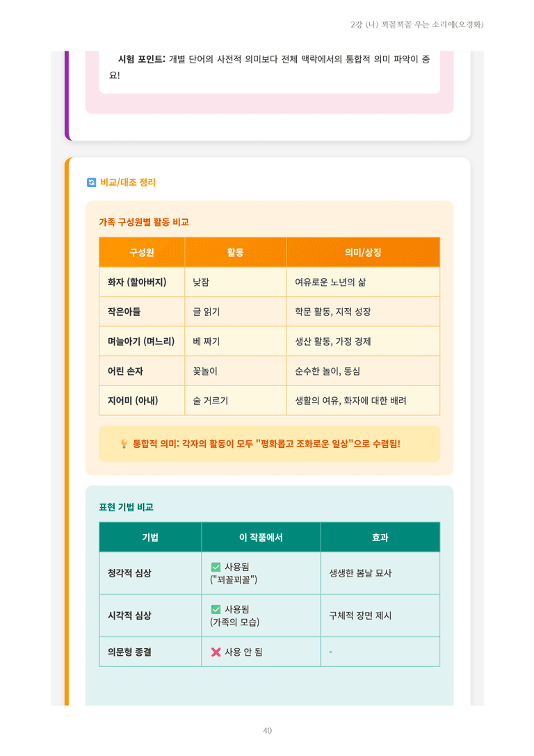Select the 글 읽기 cell
The height and width of the screenshot is (756, 534).
[x=235, y=312]
